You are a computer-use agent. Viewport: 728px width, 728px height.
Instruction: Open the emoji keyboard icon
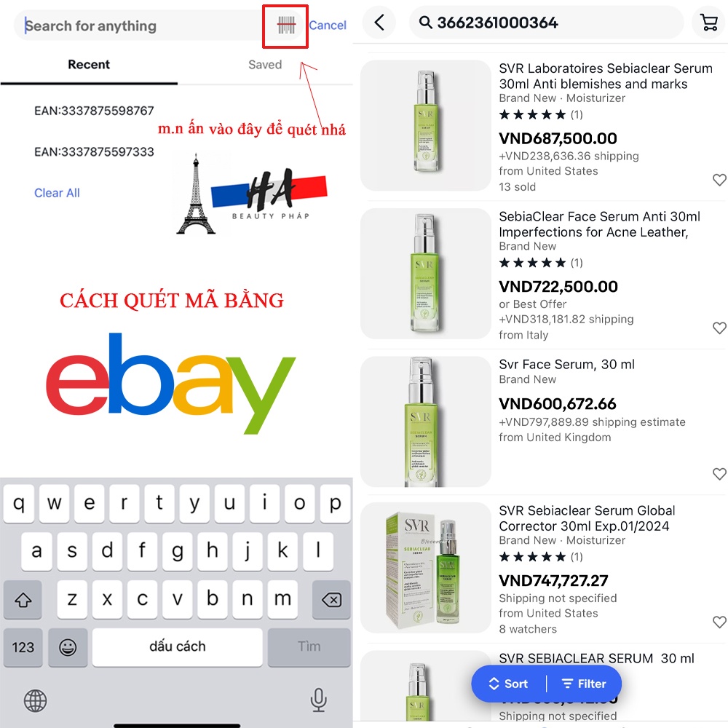point(68,647)
